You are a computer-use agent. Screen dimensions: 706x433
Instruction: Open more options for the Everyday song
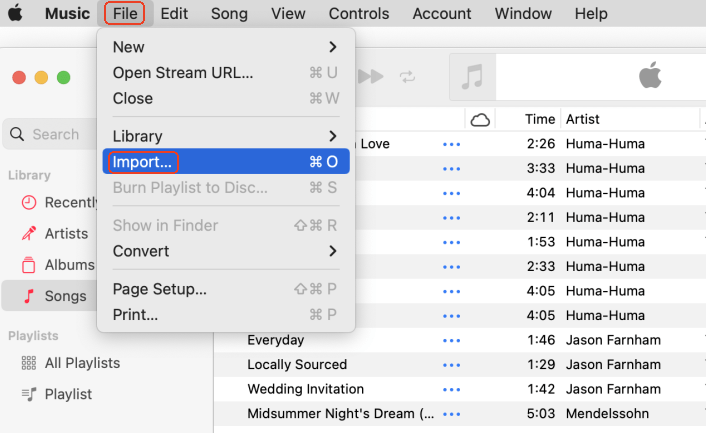[452, 340]
